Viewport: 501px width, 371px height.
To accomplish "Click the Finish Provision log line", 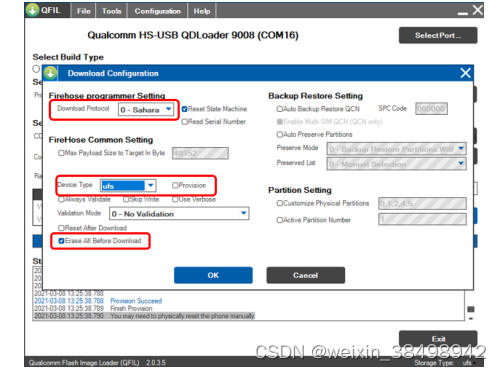I will pyautogui.click(x=131, y=308).
